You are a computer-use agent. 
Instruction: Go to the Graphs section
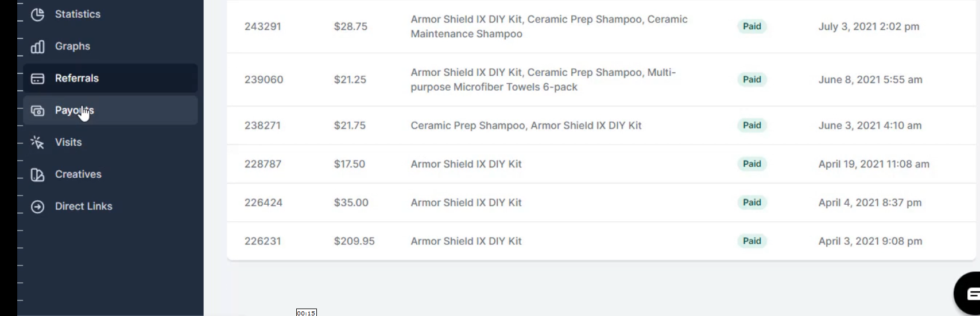[x=110, y=46]
